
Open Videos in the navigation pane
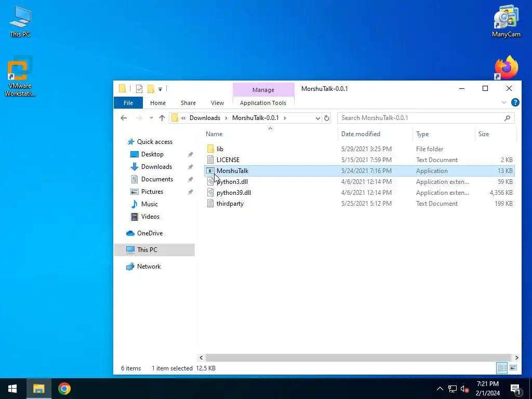150,217
